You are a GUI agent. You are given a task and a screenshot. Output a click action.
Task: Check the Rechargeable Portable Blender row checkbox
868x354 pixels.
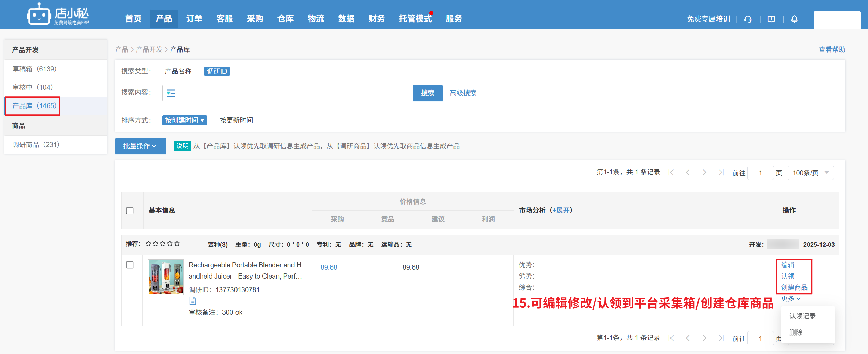[130, 265]
